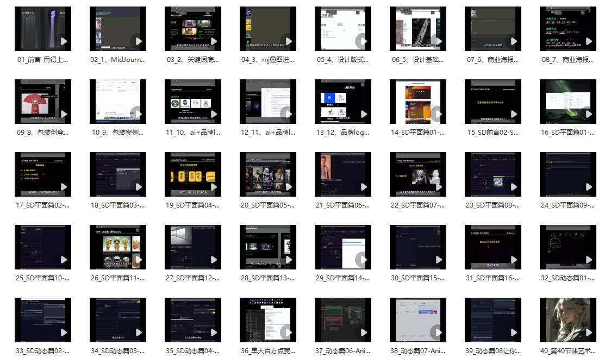Click the 06_5、设计基础 file name
The image size is (611, 364).
tap(418, 60)
